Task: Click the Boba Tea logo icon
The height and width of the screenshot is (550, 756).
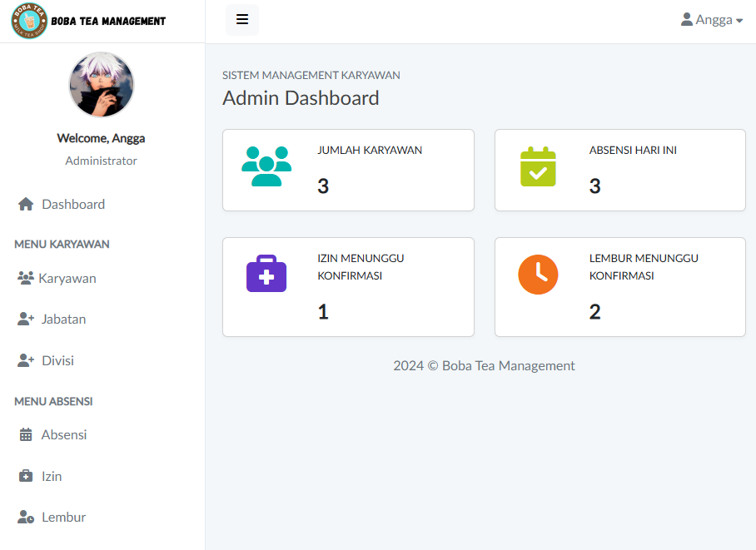Action: pos(29,21)
